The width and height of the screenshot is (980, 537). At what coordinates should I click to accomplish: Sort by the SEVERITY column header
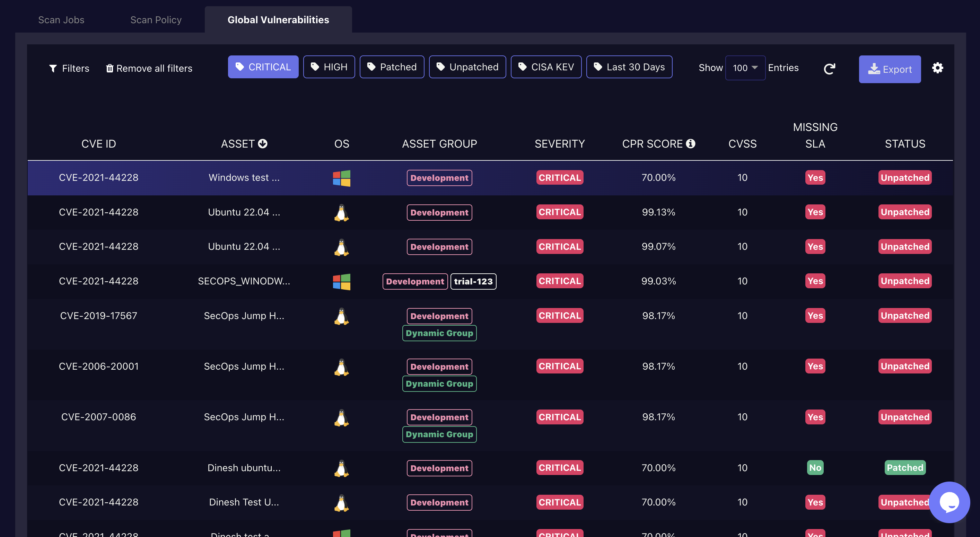pyautogui.click(x=559, y=144)
